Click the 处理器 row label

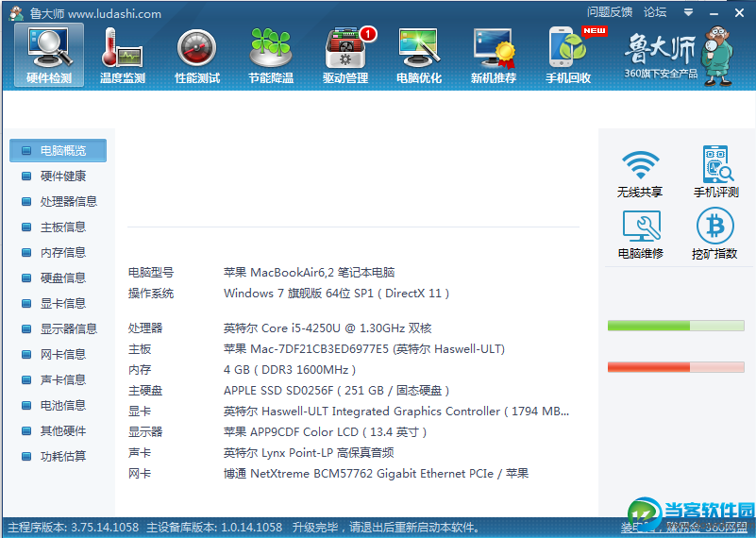(145, 328)
